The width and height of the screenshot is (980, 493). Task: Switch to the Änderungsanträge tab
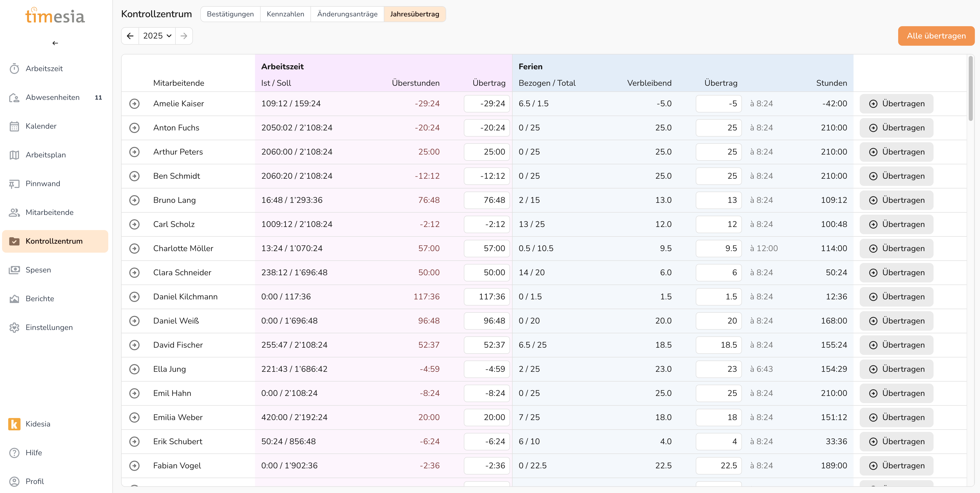347,14
